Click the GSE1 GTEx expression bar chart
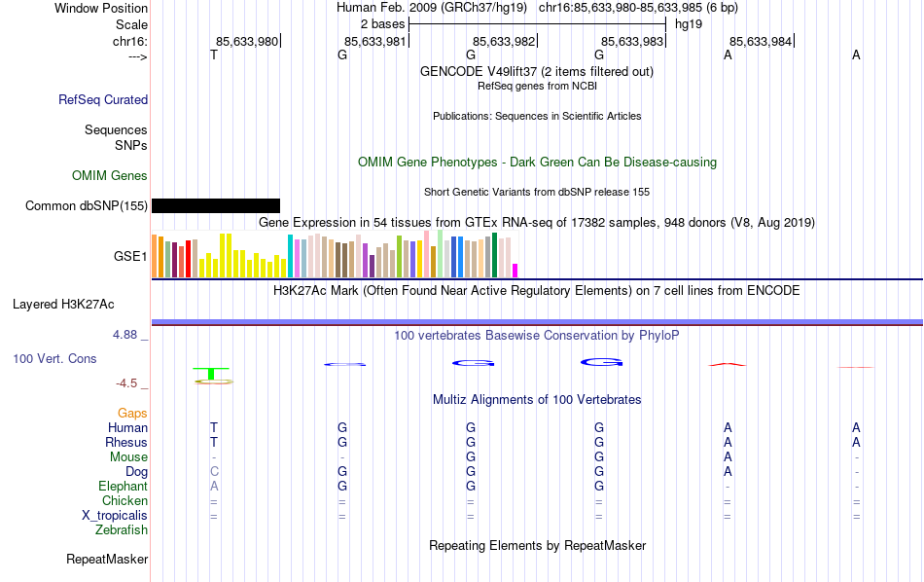The height and width of the screenshot is (582, 924). pos(335,254)
